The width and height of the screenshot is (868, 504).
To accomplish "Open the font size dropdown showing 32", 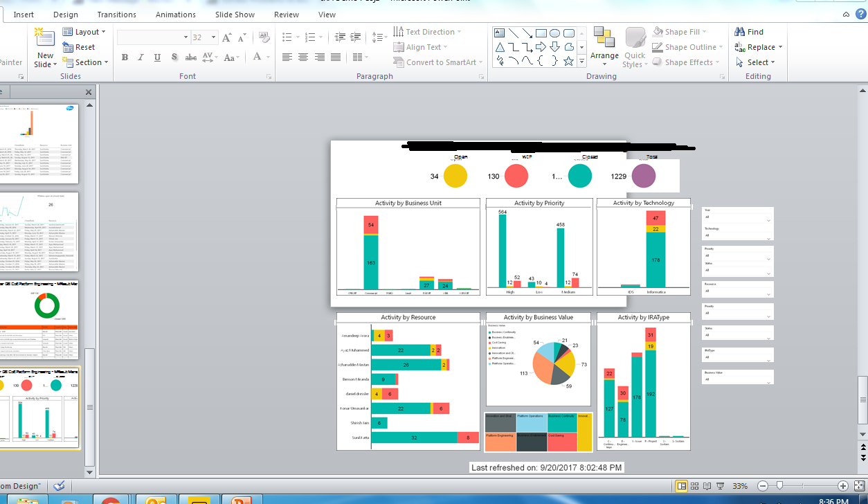I will [x=204, y=37].
